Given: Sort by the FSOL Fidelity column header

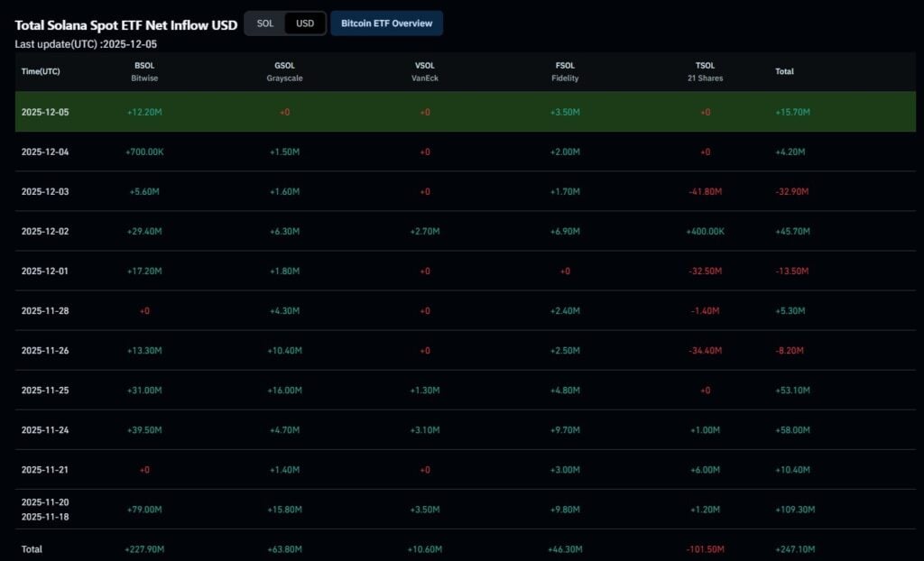Looking at the screenshot, I should click(x=564, y=71).
